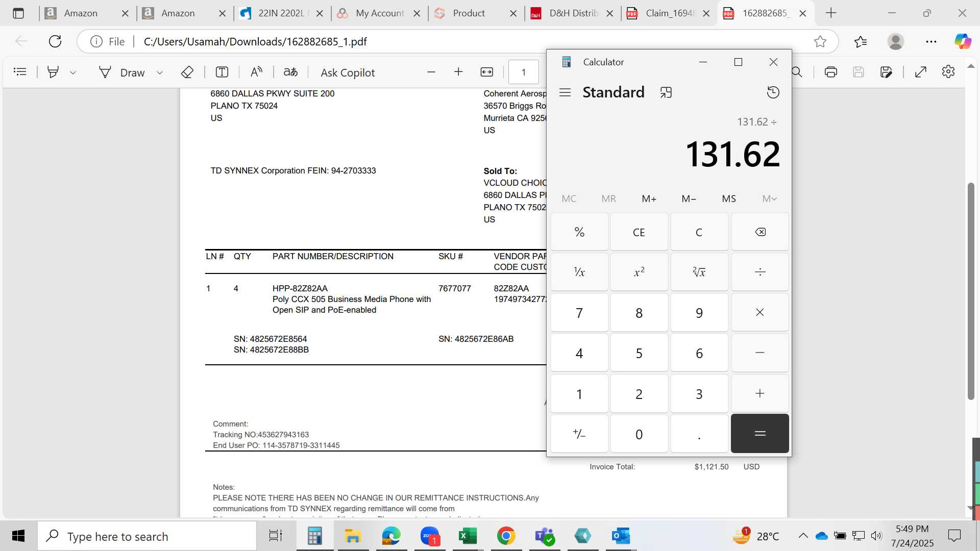
Task: Open Outlook from the taskbar
Action: coord(621,536)
